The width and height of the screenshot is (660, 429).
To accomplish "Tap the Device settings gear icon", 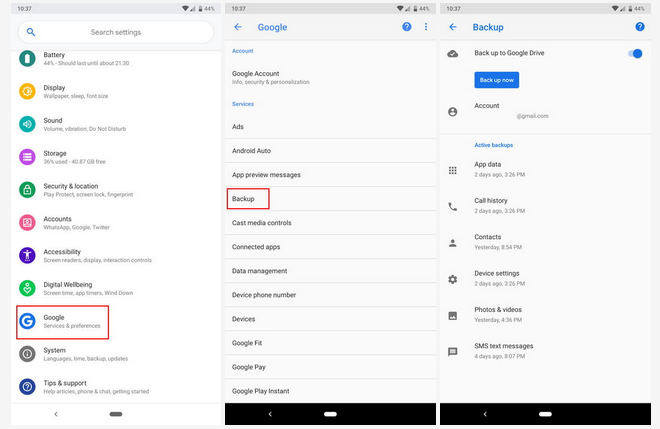I will click(x=452, y=279).
